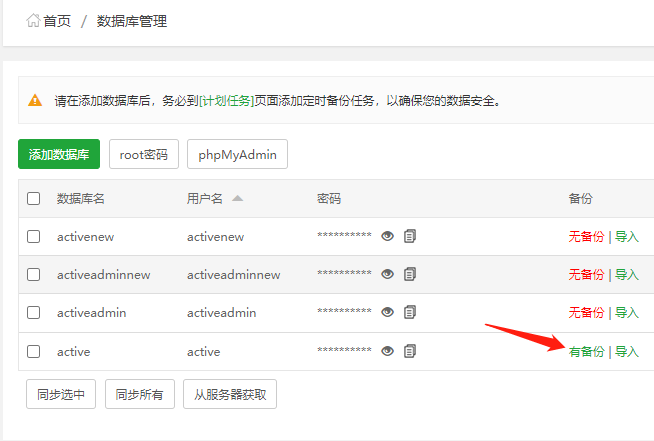Reveal password of active database
The width and height of the screenshot is (654, 441).
388,351
